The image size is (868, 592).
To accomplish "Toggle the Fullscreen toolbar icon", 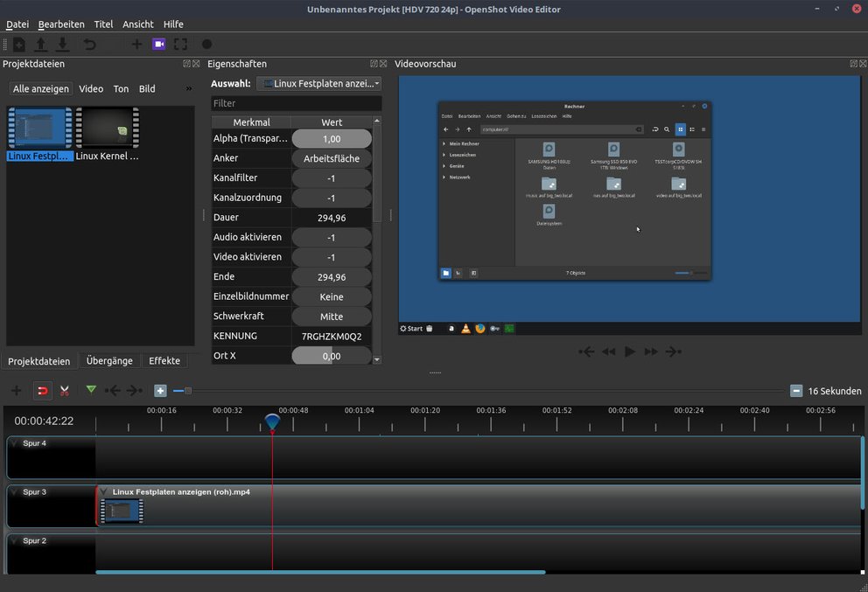I will point(180,45).
